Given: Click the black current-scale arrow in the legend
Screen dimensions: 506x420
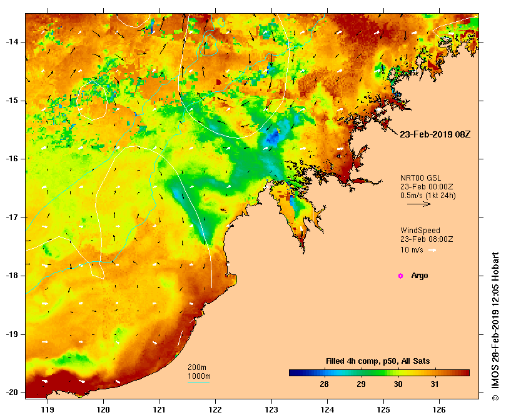Looking at the screenshot, I should point(419,204).
